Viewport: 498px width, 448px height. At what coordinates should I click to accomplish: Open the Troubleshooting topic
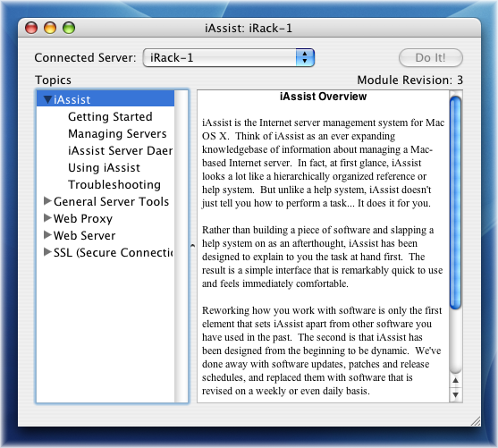pos(114,184)
